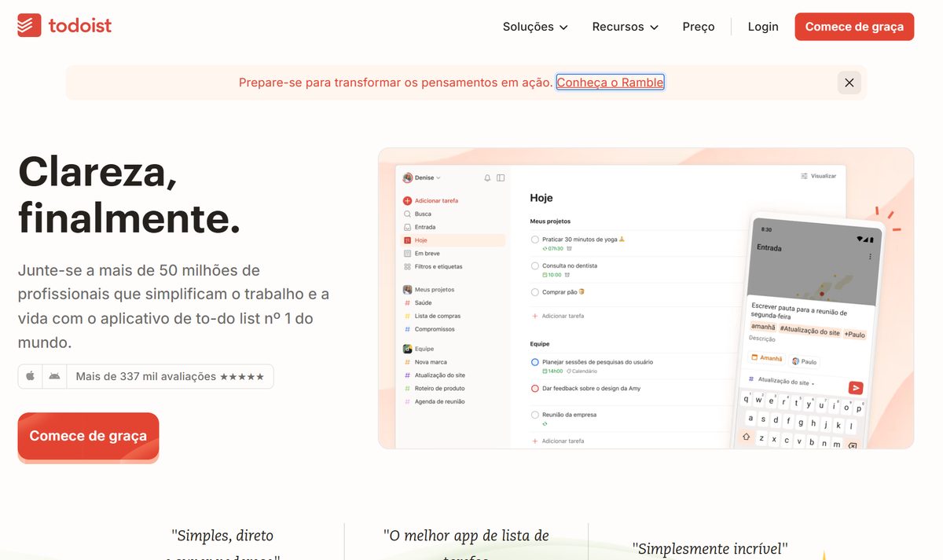Mark Reunião da empresa as done
Viewport: 943px width, 560px height.
pos(535,415)
